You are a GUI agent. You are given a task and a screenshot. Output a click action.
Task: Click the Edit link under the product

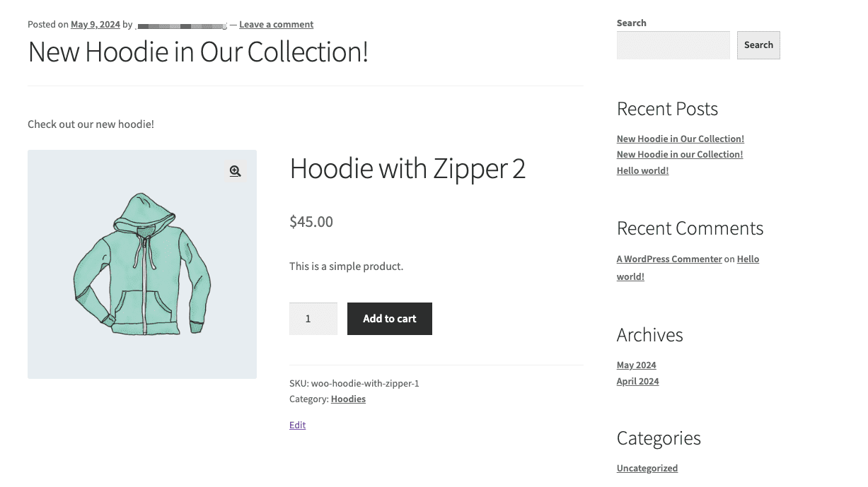297,425
